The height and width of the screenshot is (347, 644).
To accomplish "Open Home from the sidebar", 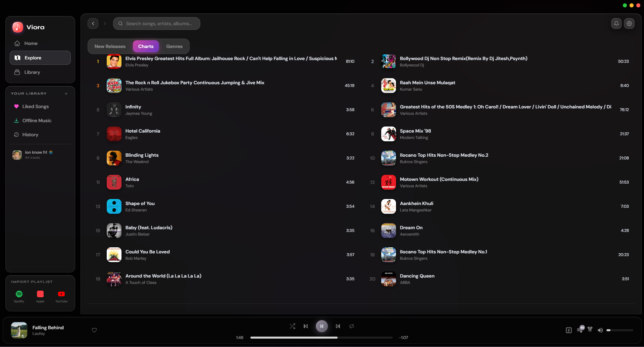I will [31, 43].
